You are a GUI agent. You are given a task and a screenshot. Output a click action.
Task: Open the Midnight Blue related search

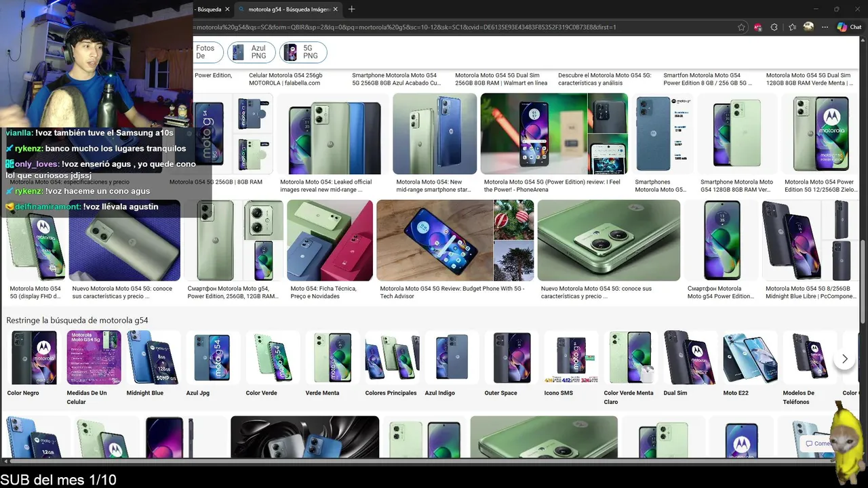pyautogui.click(x=153, y=363)
